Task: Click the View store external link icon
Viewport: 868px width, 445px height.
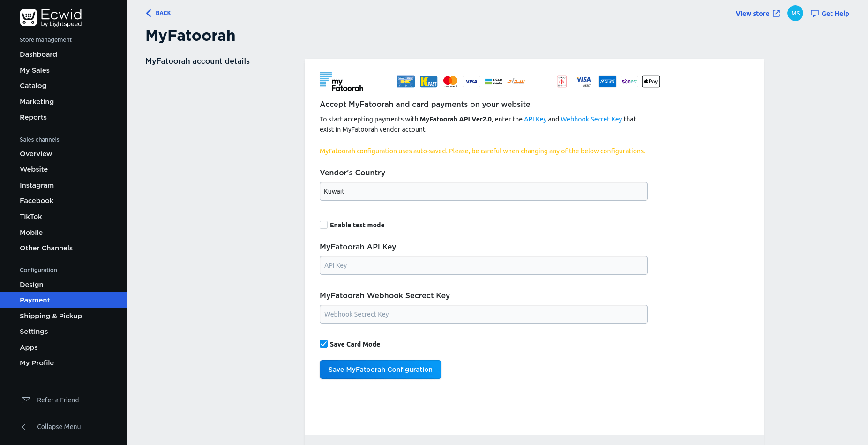Action: coord(777,13)
